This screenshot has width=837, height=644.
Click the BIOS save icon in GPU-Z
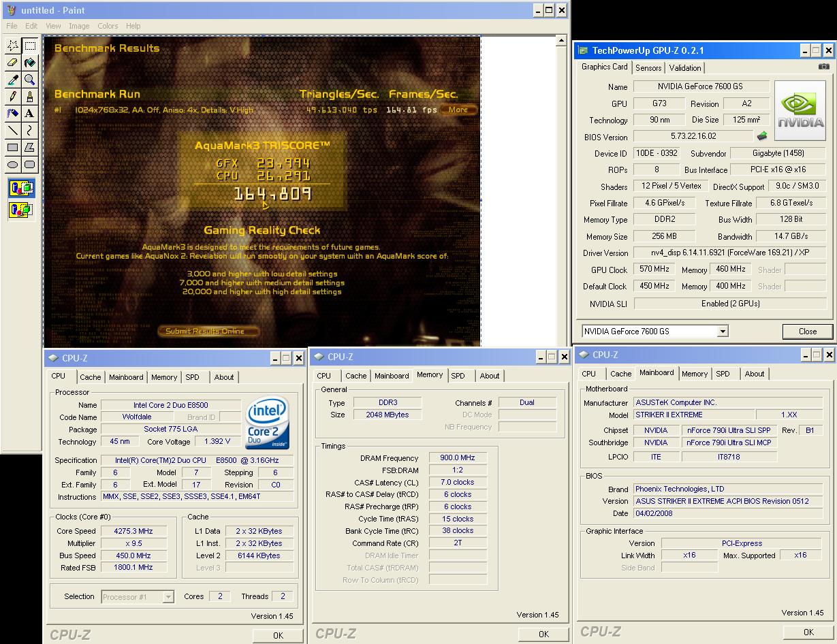pyautogui.click(x=762, y=136)
